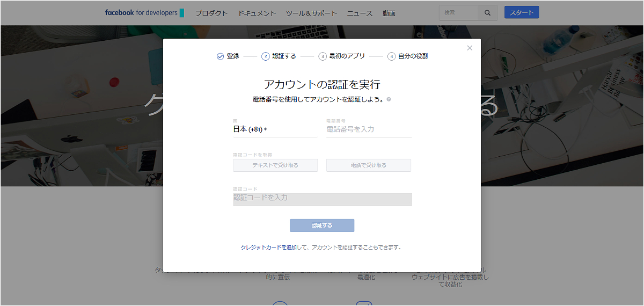
Task: Click step 2 認証する circle icon
Action: coord(266,56)
